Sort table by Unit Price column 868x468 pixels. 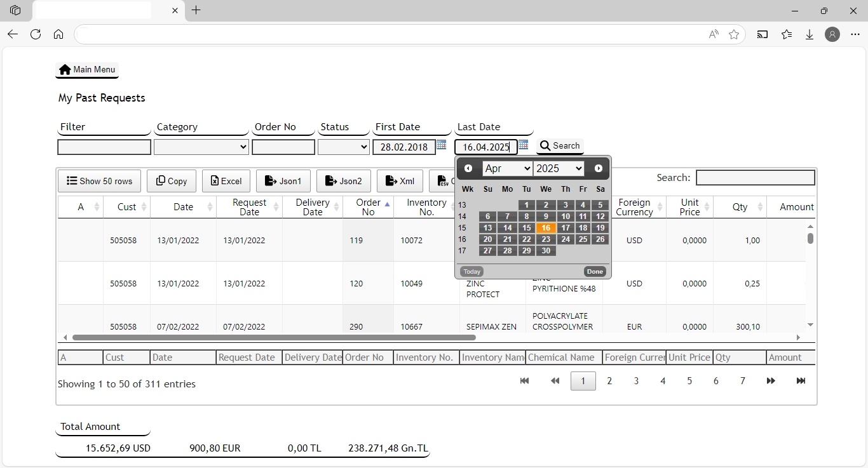pyautogui.click(x=689, y=207)
